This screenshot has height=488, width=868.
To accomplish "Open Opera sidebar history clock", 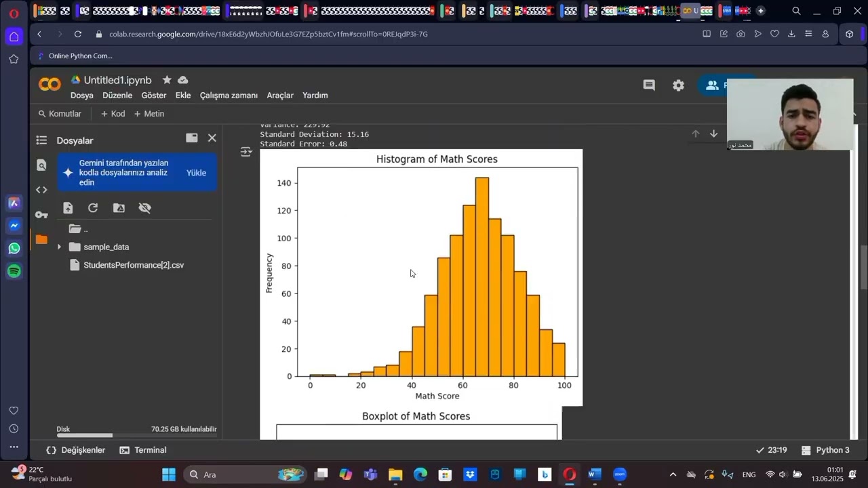I will tap(14, 429).
